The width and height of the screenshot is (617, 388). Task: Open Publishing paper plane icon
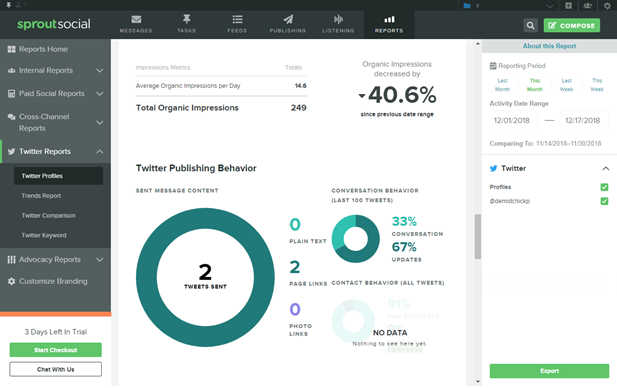pos(288,19)
